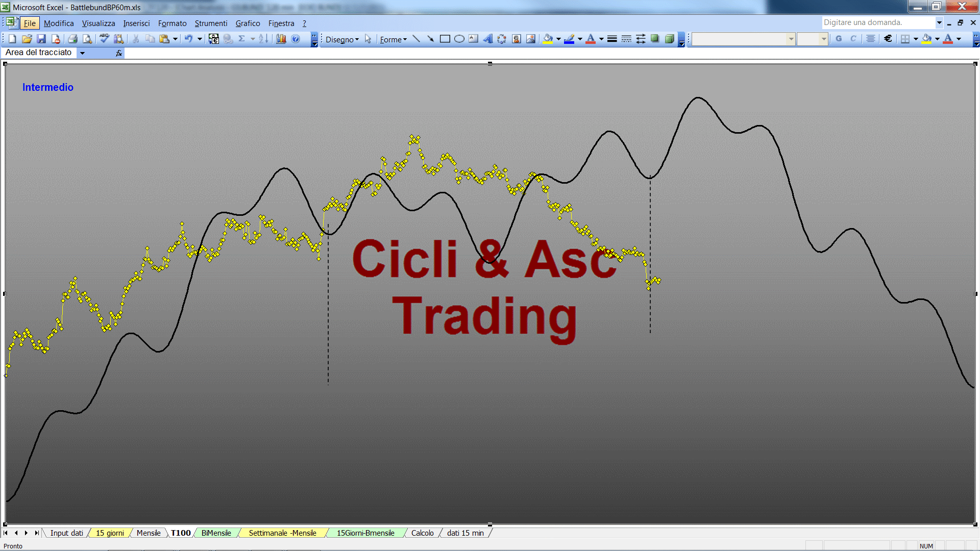This screenshot has height=551, width=980.
Task: Toggle bold formatting with the G button
Action: coord(839,39)
